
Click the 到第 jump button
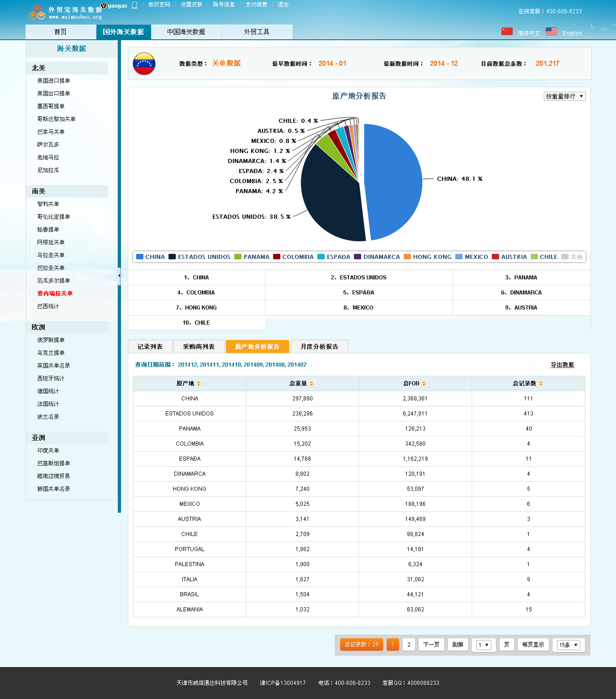pyautogui.click(x=458, y=645)
